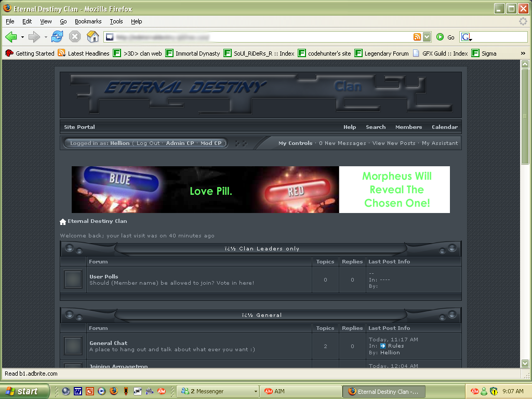
Task: Open My Assistant
Action: click(x=440, y=143)
